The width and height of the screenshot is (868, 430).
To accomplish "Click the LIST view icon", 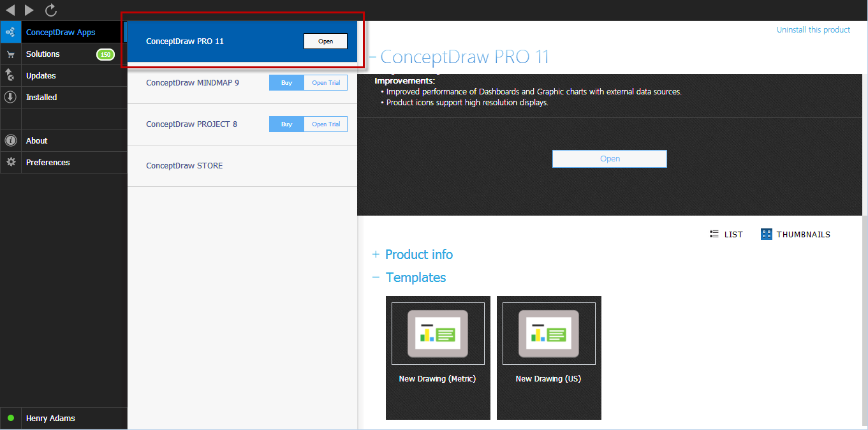I will (714, 234).
